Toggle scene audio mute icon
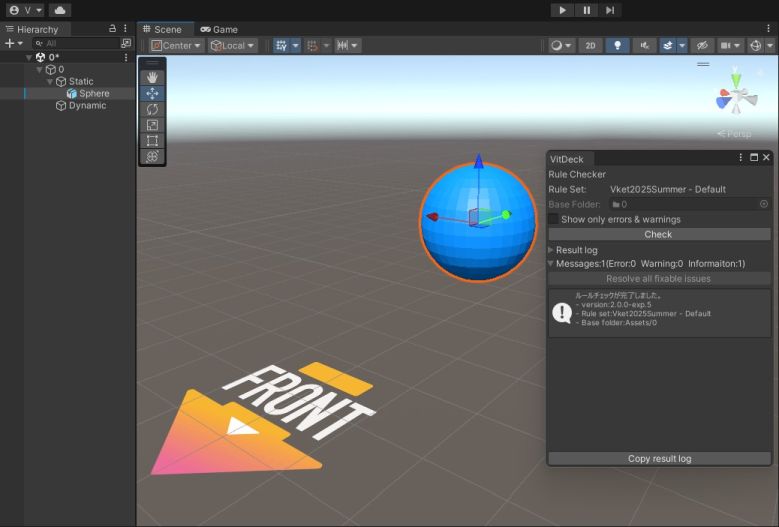The image size is (779, 527). pos(643,46)
